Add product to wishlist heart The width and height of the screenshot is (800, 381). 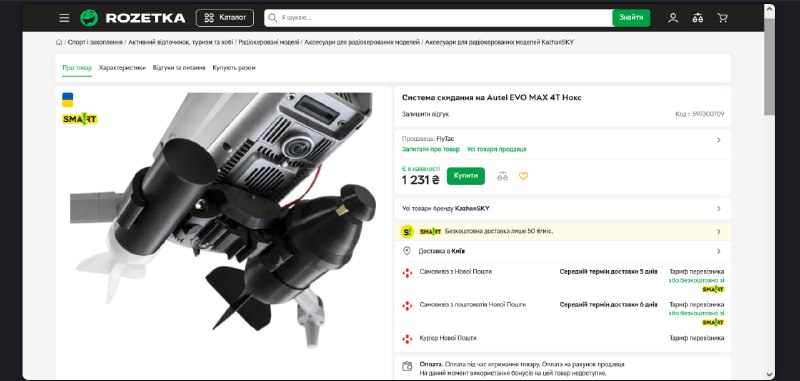523,176
